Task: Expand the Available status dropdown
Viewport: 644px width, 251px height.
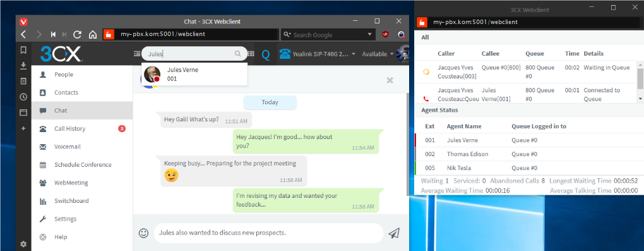Action: (x=378, y=54)
